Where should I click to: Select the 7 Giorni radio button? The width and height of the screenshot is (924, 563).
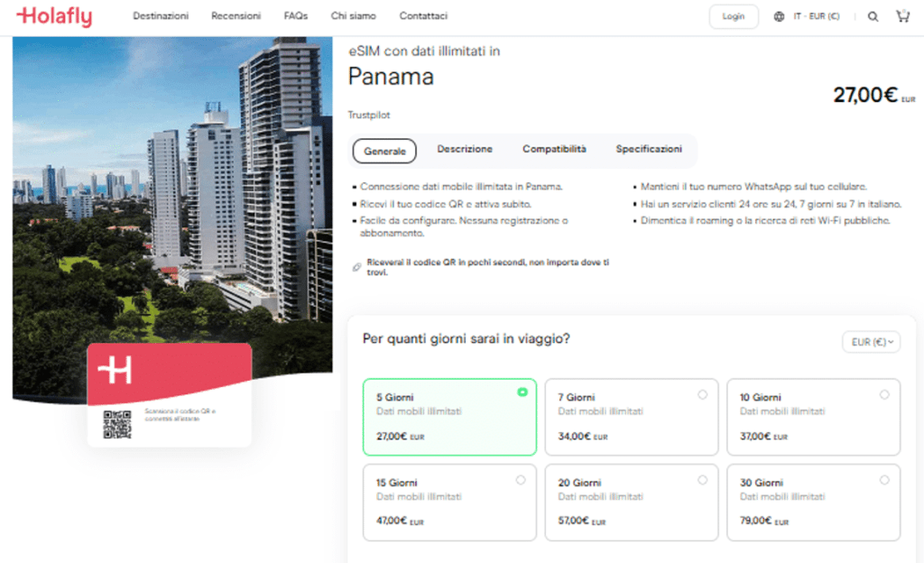(x=702, y=394)
